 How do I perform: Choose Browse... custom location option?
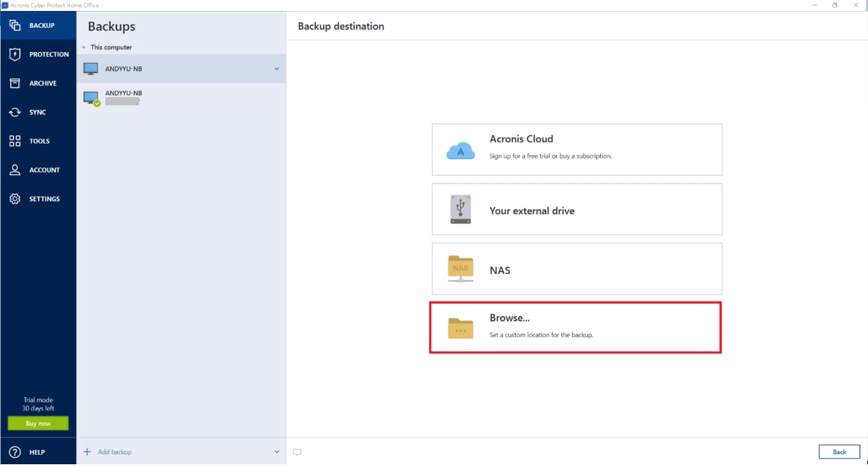click(575, 328)
